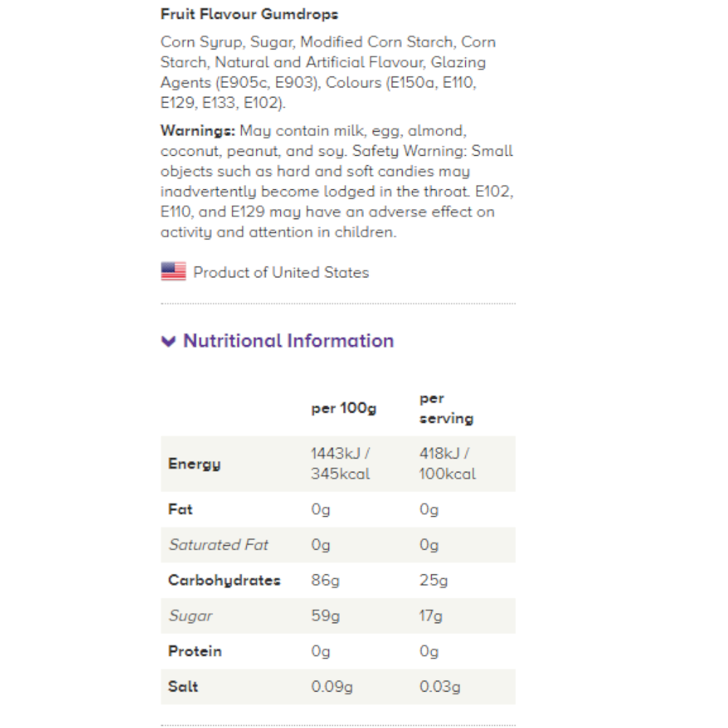Click the bold Warnings label
Image resolution: width=728 pixels, height=728 pixels.
click(x=197, y=131)
